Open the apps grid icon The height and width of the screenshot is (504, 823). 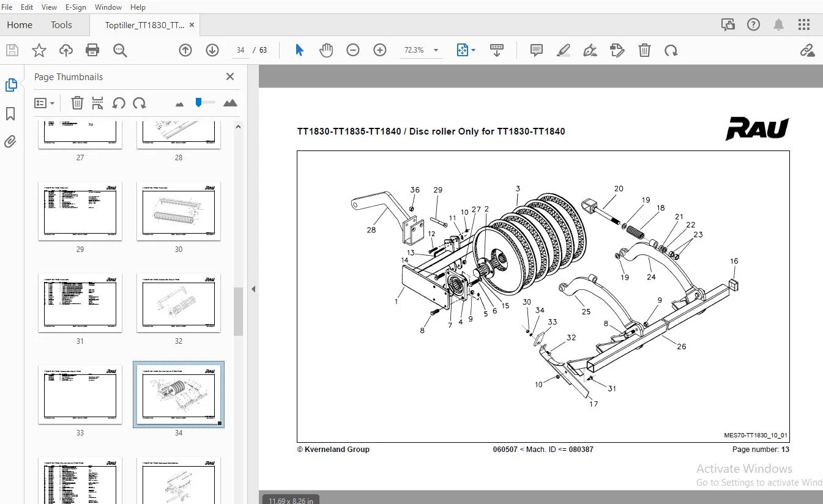pos(804,24)
